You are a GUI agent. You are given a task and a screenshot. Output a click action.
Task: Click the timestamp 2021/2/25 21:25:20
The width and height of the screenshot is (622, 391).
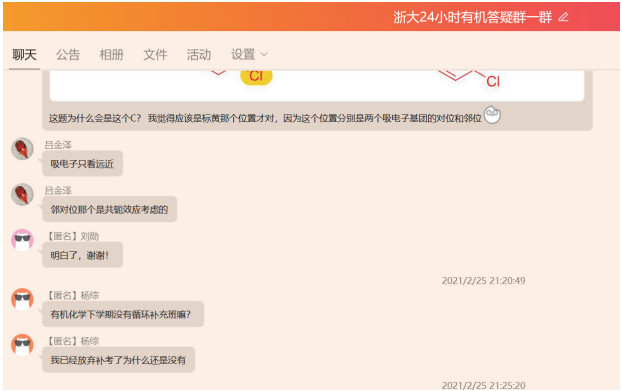[484, 385]
